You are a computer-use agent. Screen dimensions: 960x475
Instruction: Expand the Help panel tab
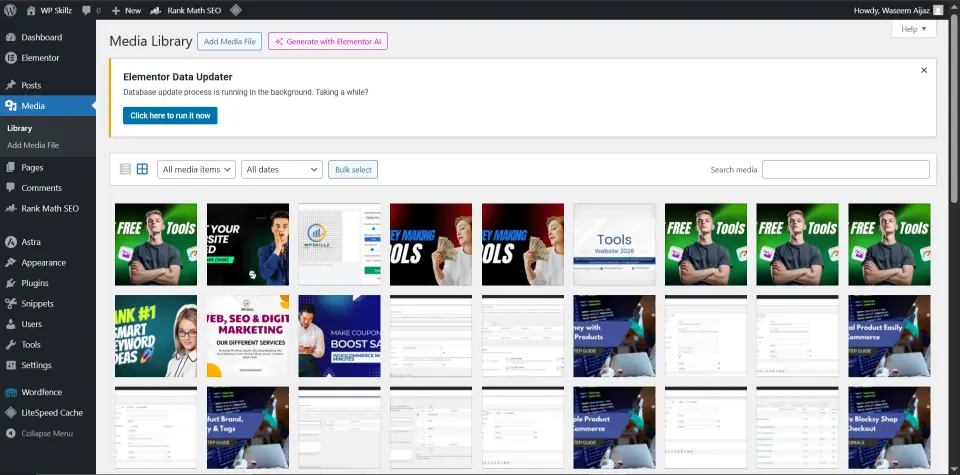pyautogui.click(x=913, y=29)
